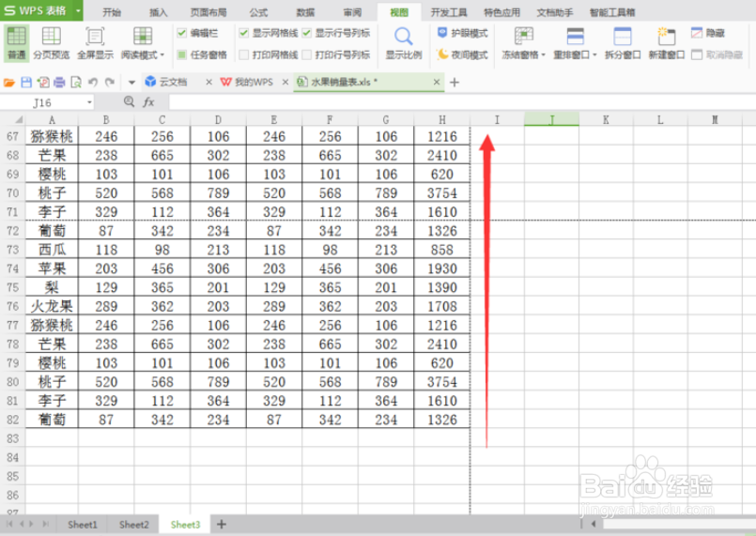
Task: Switch to the 云文档 document tab
Action: tap(173, 83)
